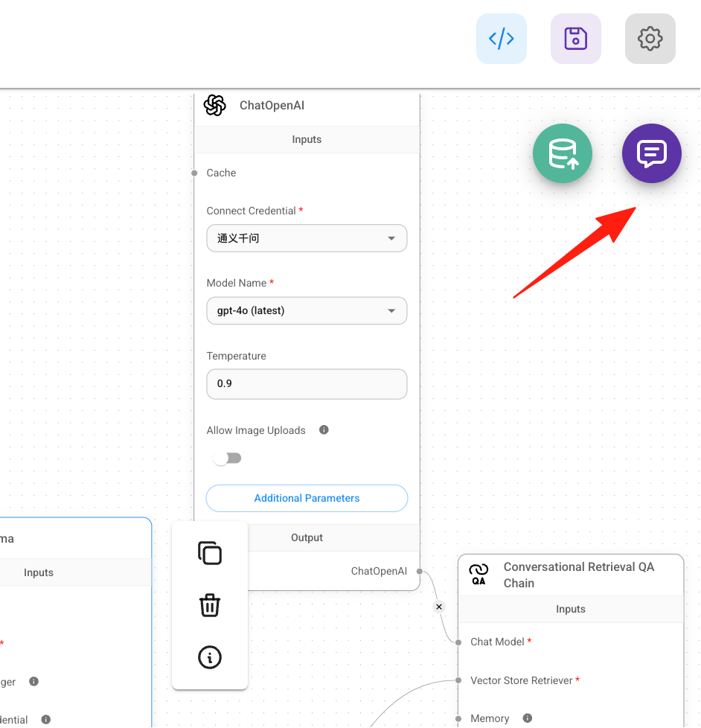701x728 pixels.
Task: Open the purple chat message button
Action: pyautogui.click(x=652, y=153)
